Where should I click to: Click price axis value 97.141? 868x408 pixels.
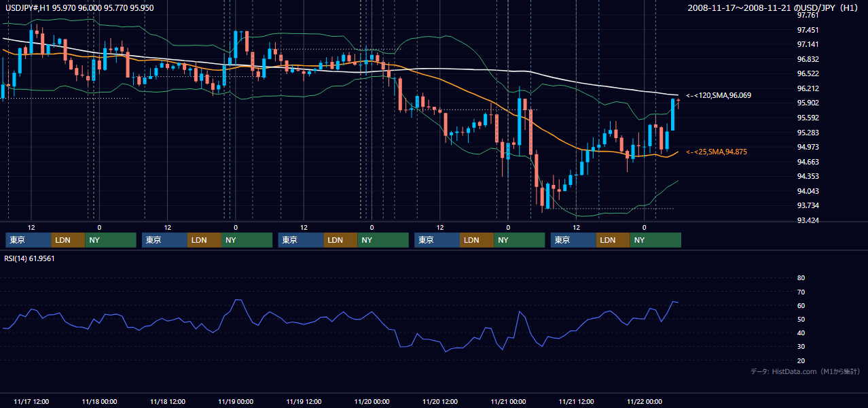point(808,45)
